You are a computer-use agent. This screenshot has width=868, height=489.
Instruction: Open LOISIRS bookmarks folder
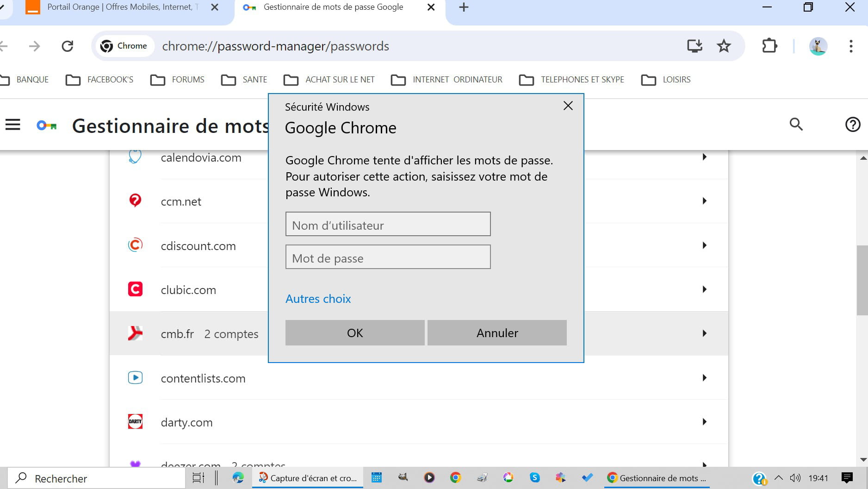666,80
